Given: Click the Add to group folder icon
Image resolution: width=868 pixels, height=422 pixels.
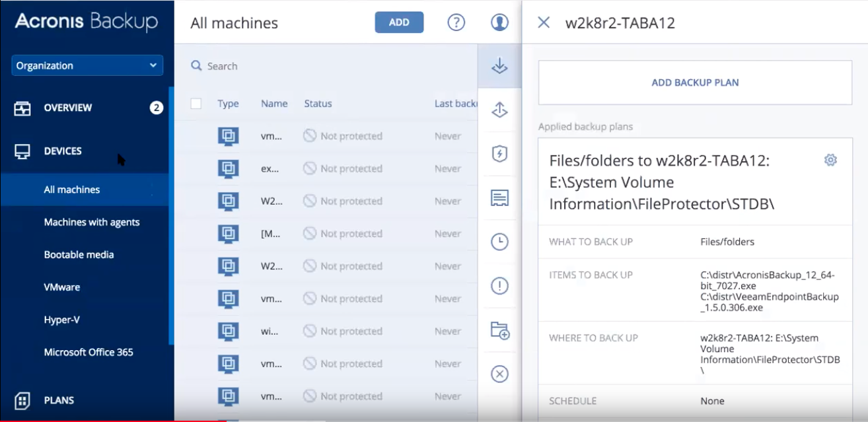Looking at the screenshot, I should click(499, 330).
